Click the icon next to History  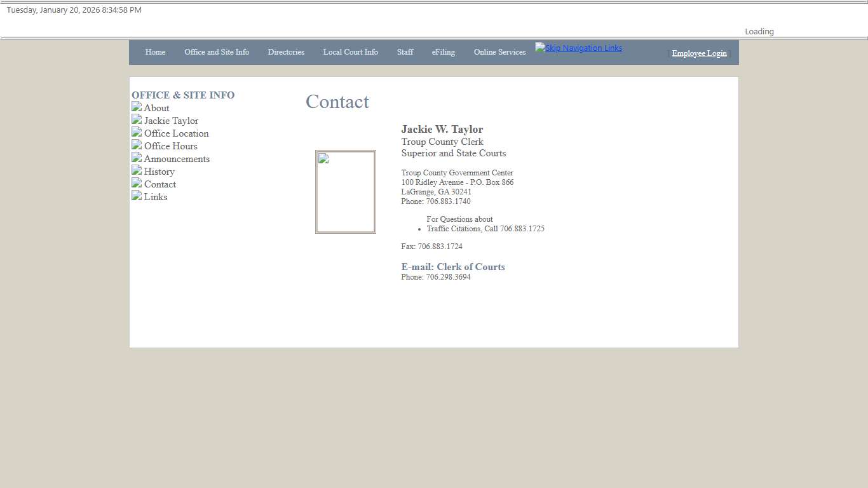click(136, 171)
